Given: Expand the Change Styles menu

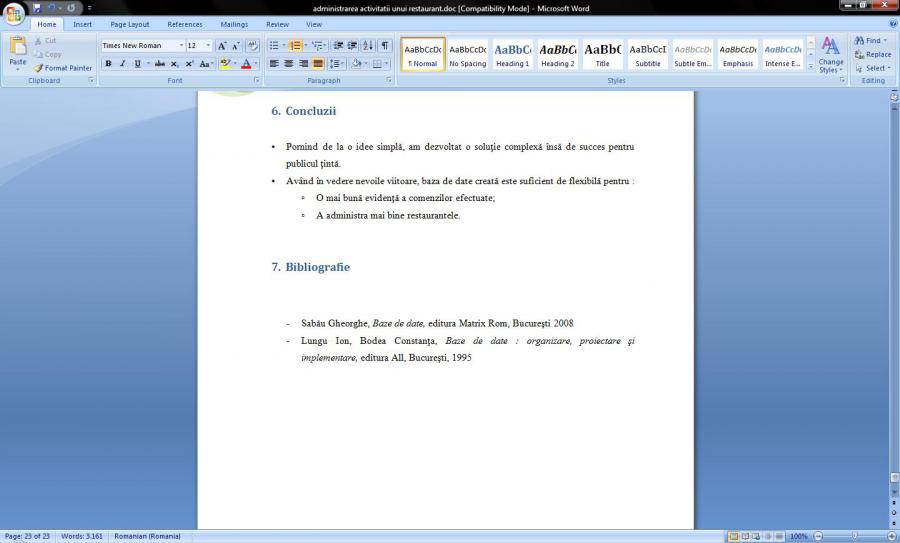Looking at the screenshot, I should click(830, 56).
